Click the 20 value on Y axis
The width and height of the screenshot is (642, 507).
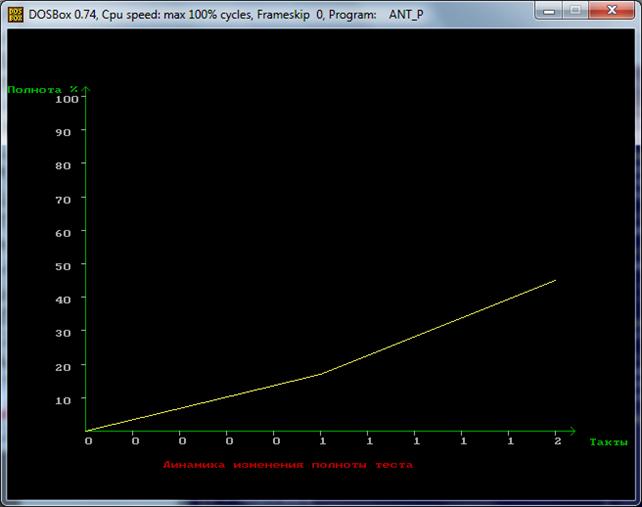tap(63, 367)
